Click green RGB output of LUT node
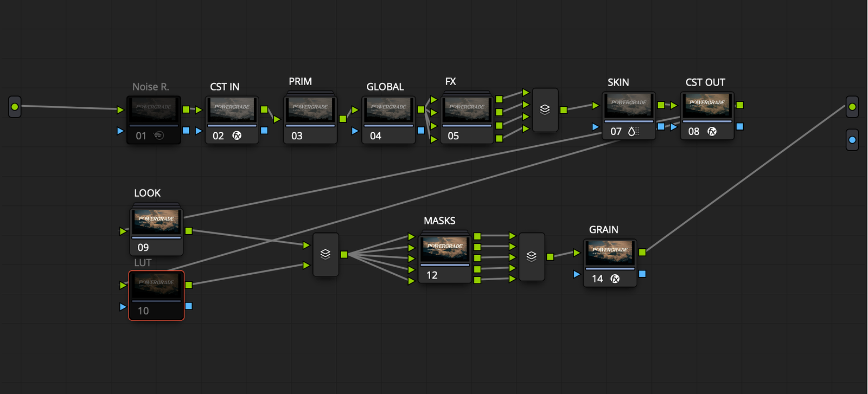 pyautogui.click(x=189, y=285)
